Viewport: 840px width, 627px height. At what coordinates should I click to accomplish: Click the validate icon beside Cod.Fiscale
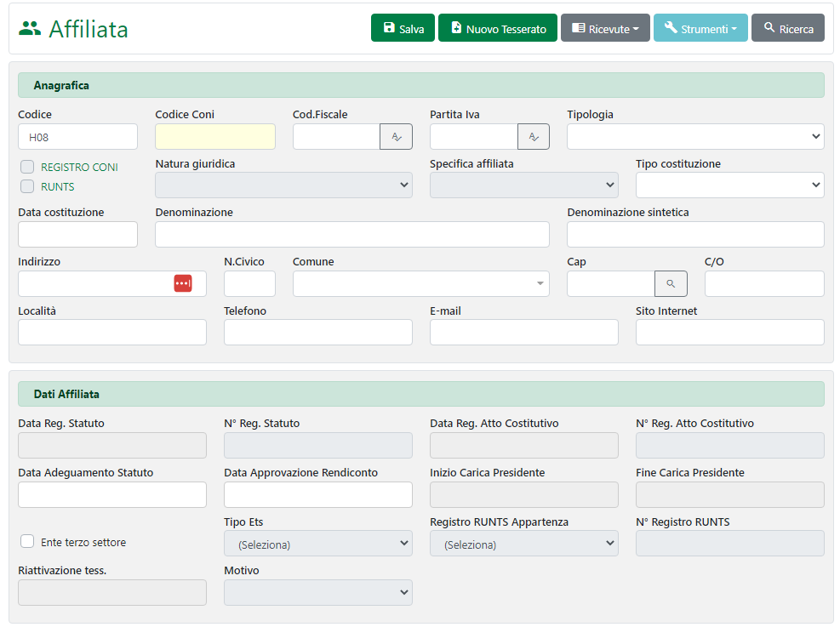[x=396, y=137]
